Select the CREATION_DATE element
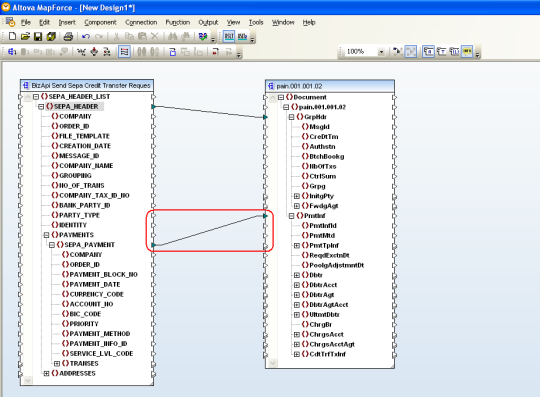 point(85,146)
